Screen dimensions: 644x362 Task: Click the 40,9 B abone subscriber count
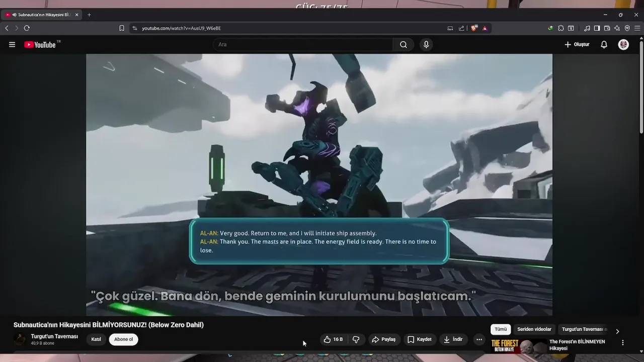[x=42, y=343]
